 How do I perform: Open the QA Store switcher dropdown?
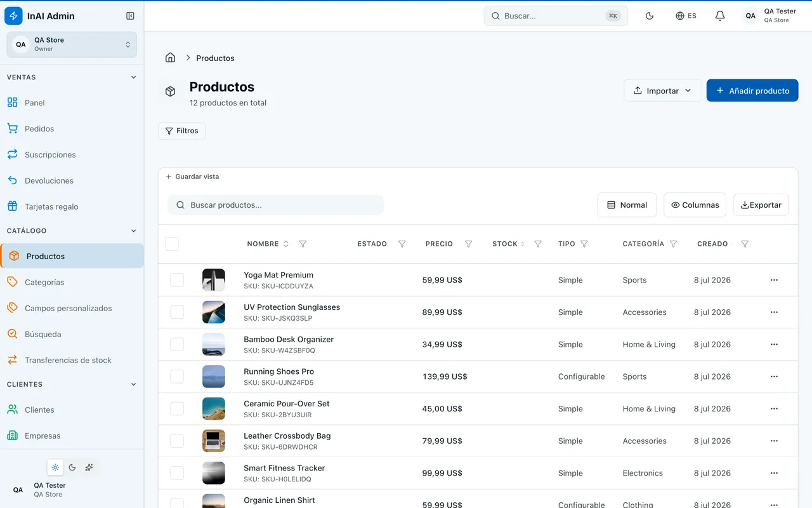click(72, 44)
